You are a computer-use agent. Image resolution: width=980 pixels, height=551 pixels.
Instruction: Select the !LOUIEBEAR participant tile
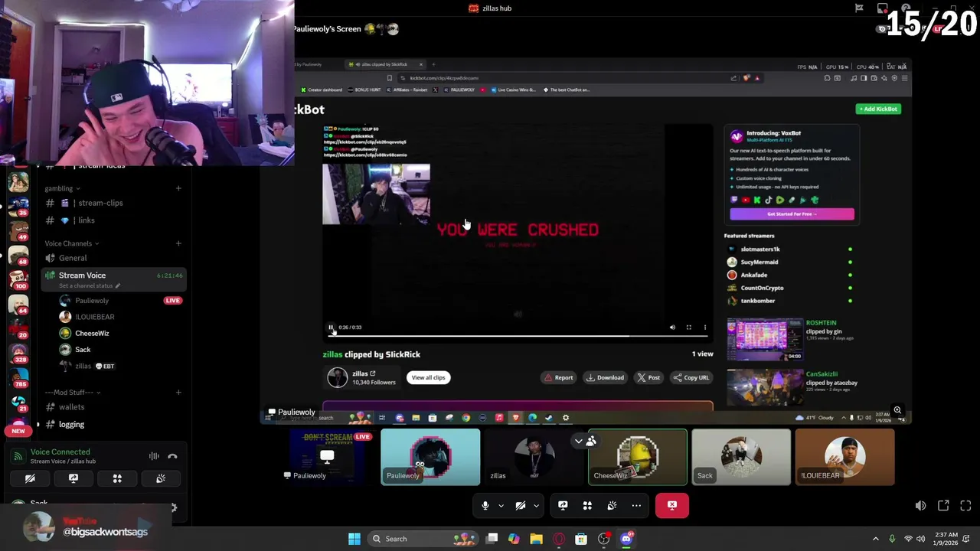click(x=844, y=457)
